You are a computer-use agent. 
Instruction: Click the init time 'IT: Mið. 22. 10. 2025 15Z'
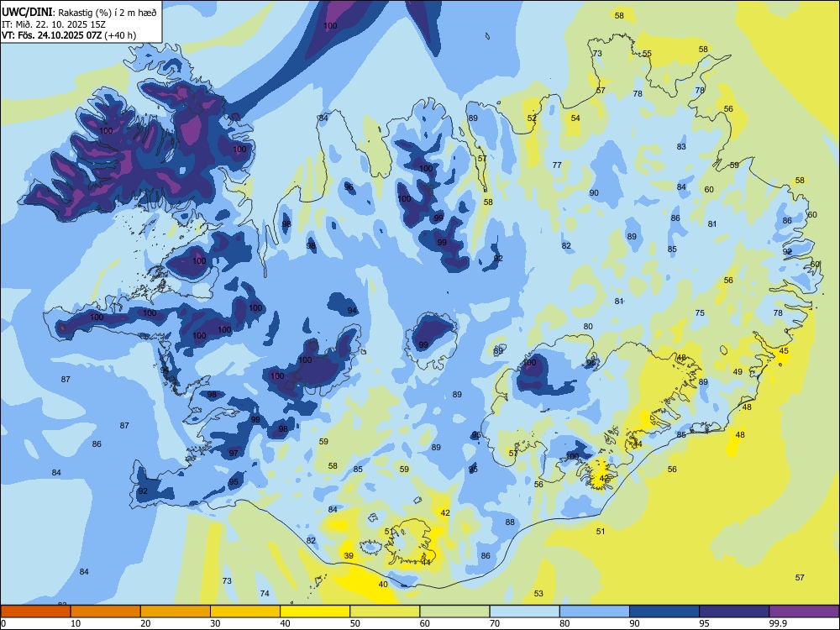coord(52,24)
